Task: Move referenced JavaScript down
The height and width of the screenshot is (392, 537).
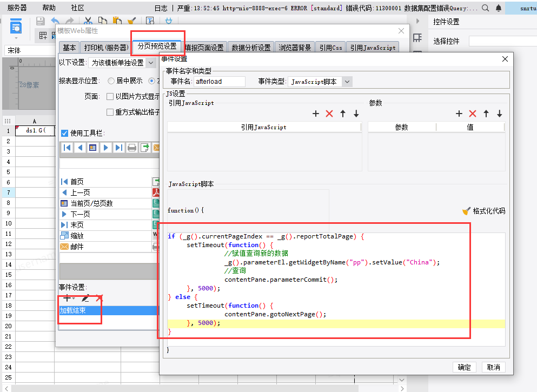Action: click(x=356, y=114)
